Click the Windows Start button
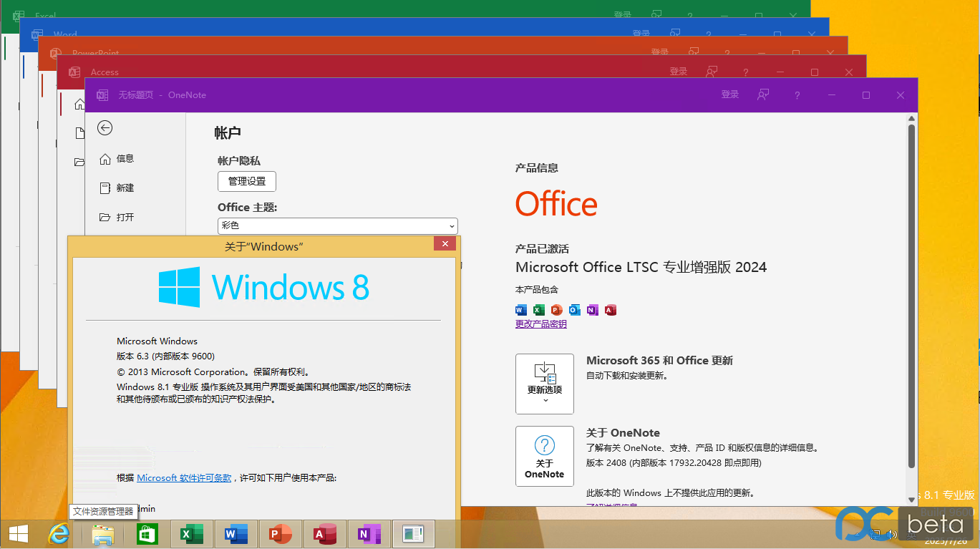Viewport: 980px width, 549px height. pyautogui.click(x=19, y=534)
